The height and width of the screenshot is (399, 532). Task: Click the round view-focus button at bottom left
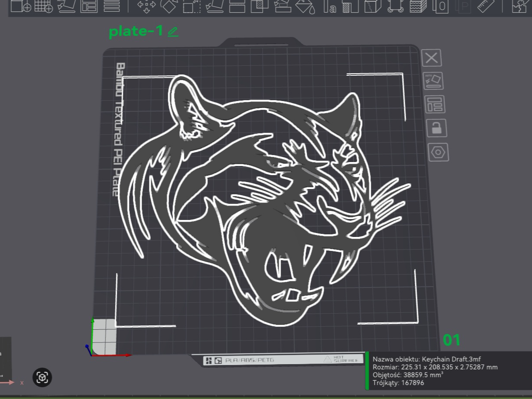pyautogui.click(x=42, y=378)
